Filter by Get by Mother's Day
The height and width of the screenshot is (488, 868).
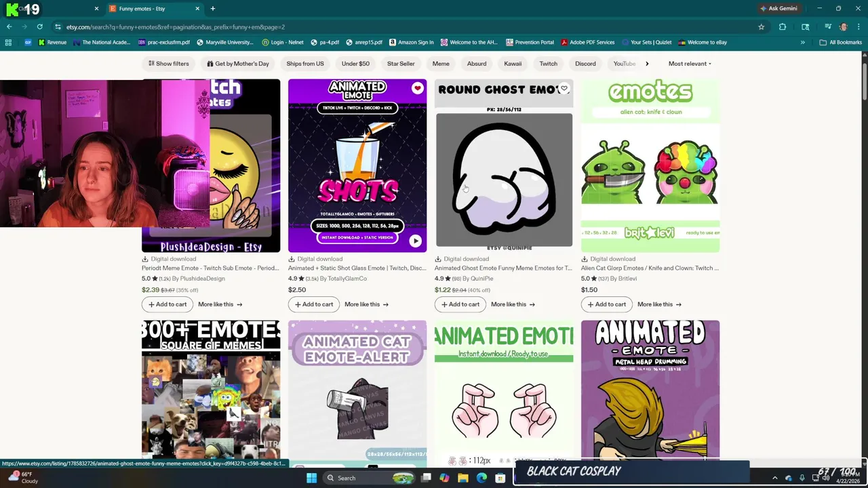click(x=237, y=64)
